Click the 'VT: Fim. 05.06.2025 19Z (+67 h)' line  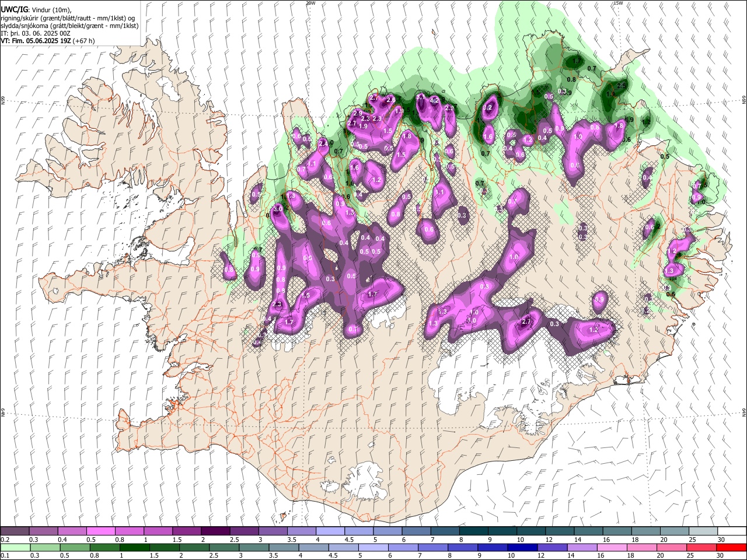[x=48, y=41]
